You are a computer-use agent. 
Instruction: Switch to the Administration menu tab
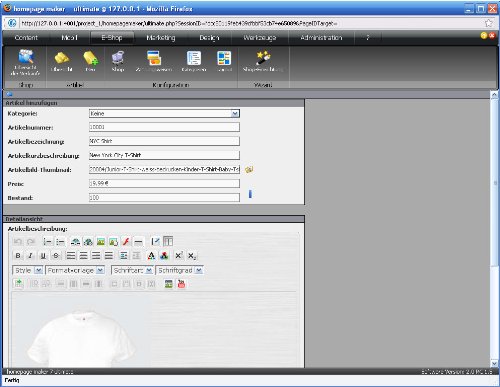point(321,38)
